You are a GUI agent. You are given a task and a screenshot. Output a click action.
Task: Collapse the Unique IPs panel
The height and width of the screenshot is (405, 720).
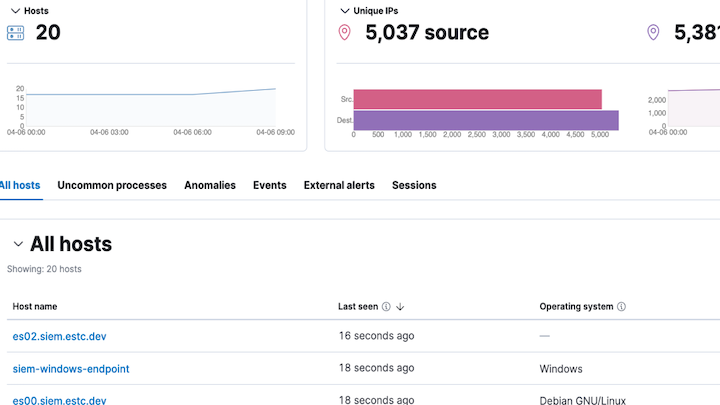coord(345,10)
